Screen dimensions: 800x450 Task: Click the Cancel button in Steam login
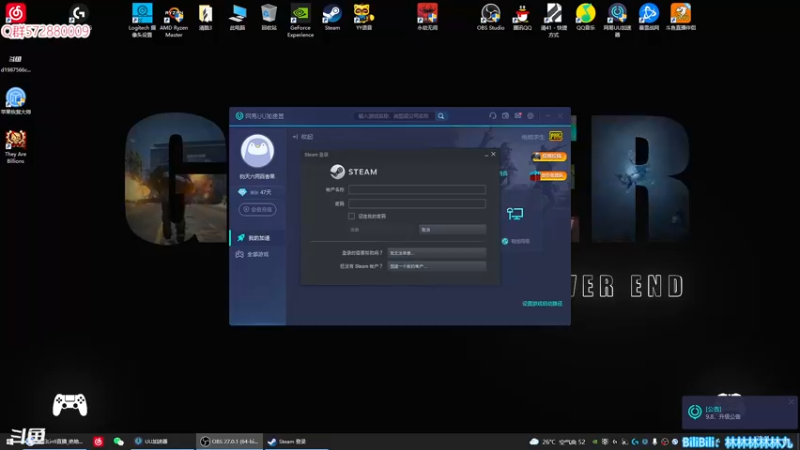452,230
